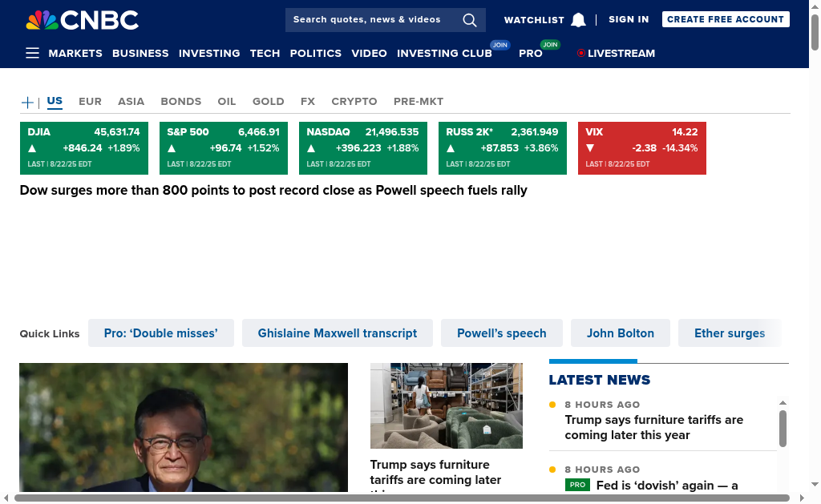Open the BUSINESS menu
The height and width of the screenshot is (504, 821).
coord(140,54)
